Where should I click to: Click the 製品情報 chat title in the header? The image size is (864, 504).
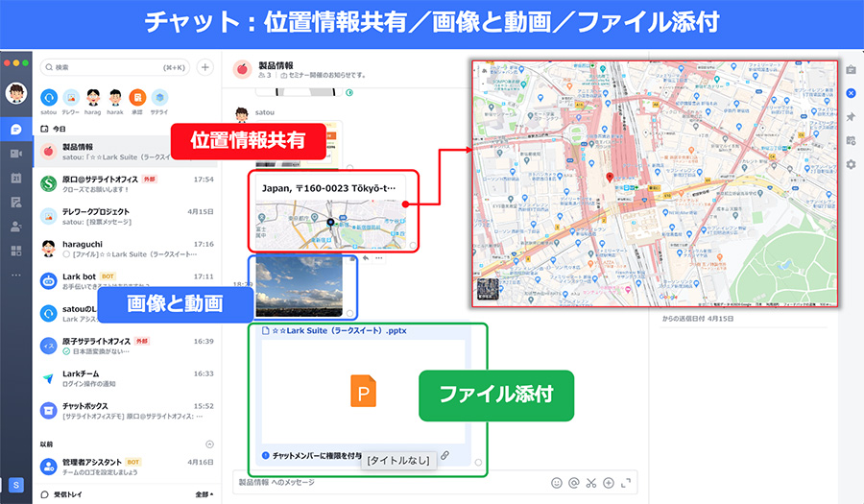tap(276, 65)
